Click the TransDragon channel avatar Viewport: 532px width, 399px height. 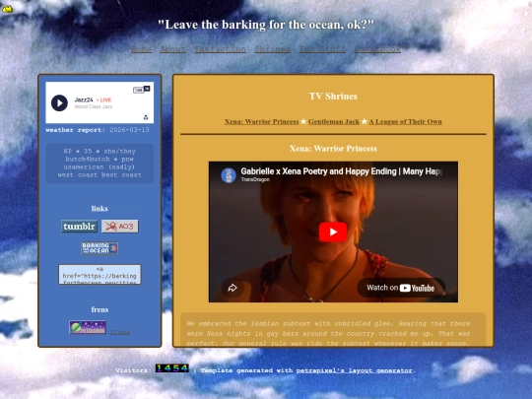(229, 175)
